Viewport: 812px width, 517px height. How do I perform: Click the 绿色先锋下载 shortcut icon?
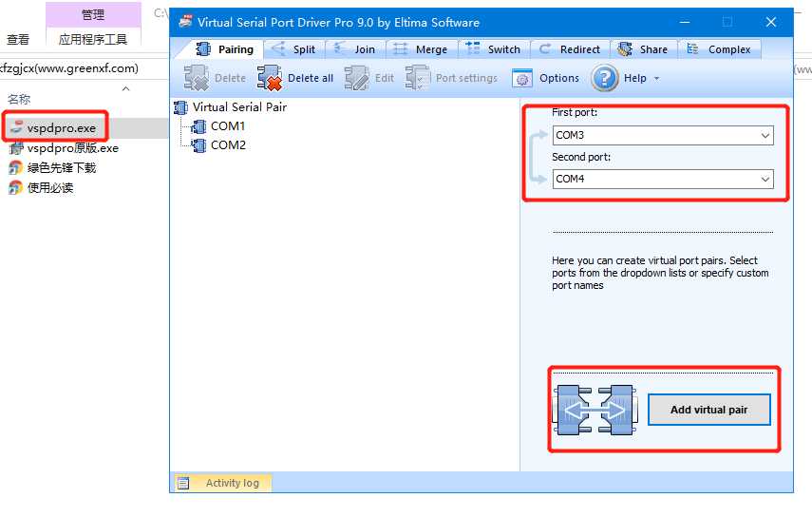pos(16,168)
